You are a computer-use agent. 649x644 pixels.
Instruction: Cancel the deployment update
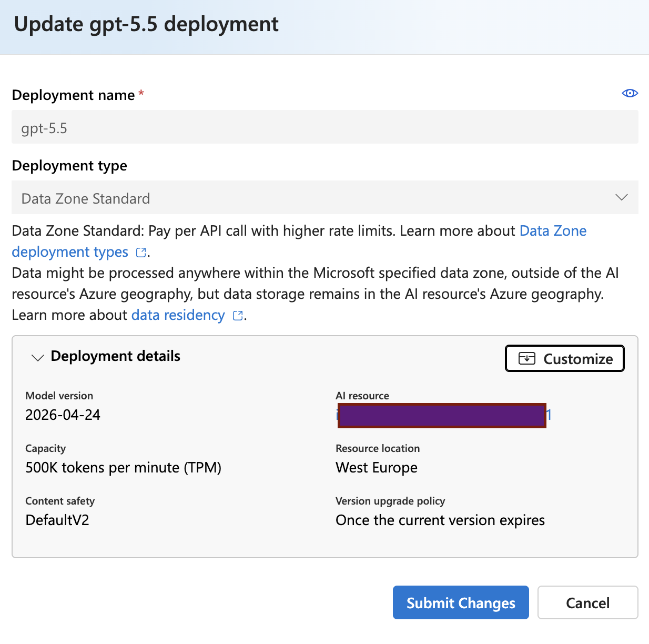click(587, 602)
